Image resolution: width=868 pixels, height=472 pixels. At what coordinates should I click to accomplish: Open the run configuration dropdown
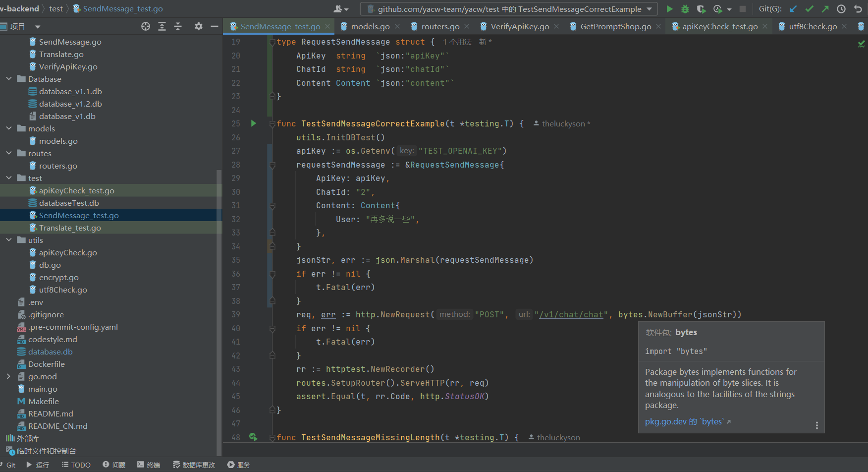pyautogui.click(x=650, y=9)
